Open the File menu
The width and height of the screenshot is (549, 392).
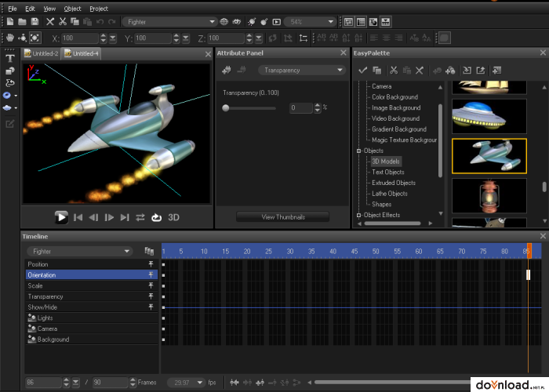click(x=13, y=9)
